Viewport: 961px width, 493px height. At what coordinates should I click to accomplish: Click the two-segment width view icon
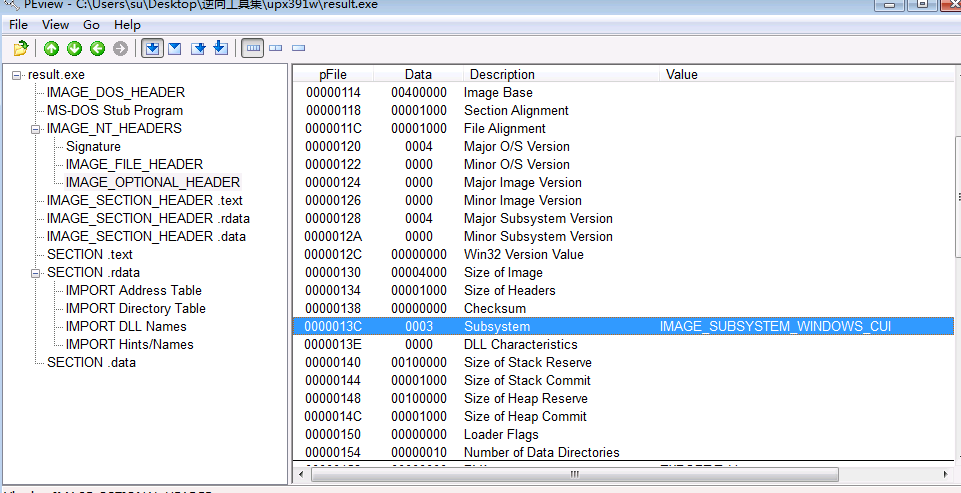tap(276, 48)
